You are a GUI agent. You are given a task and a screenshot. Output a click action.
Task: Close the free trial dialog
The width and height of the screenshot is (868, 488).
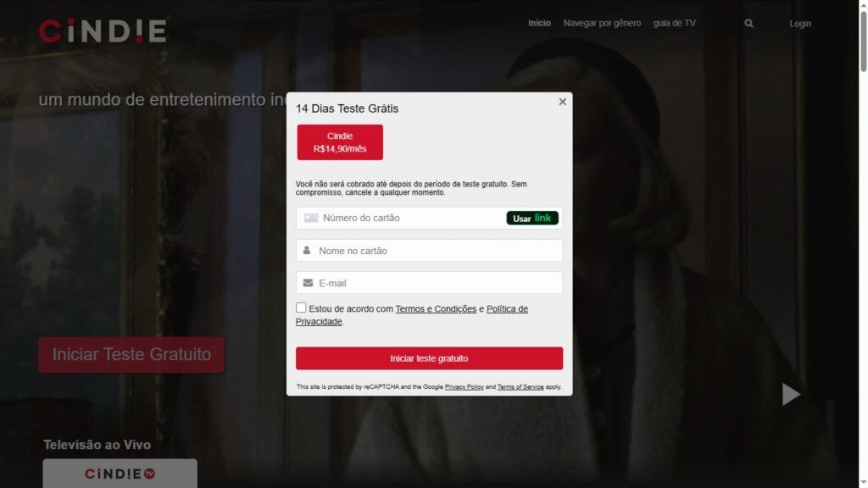[x=563, y=102]
